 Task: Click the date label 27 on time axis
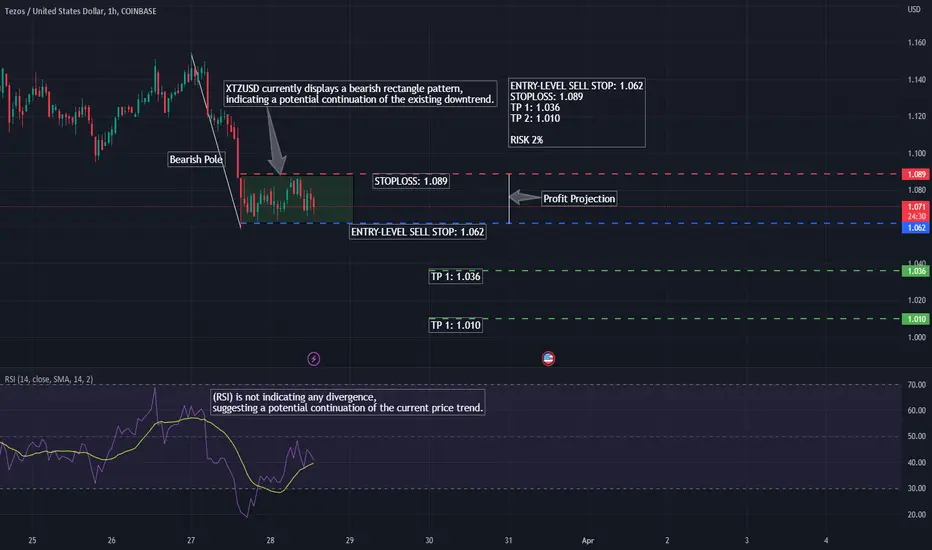coord(191,540)
